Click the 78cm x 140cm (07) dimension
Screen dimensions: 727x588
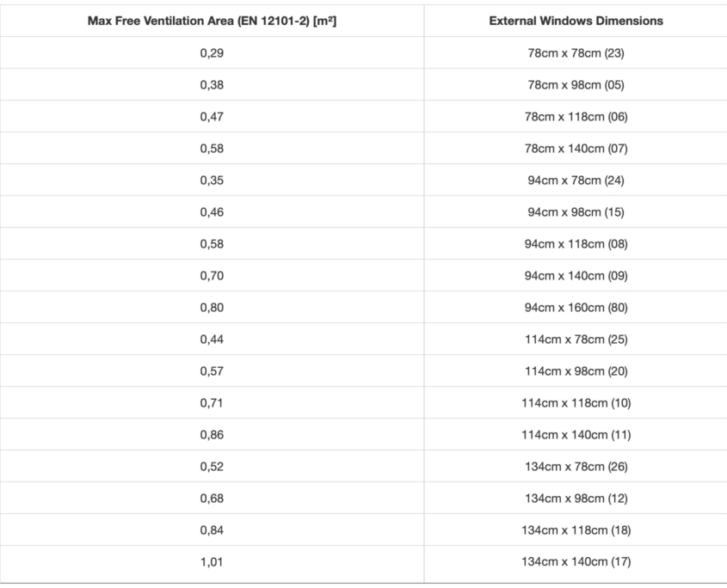576,149
